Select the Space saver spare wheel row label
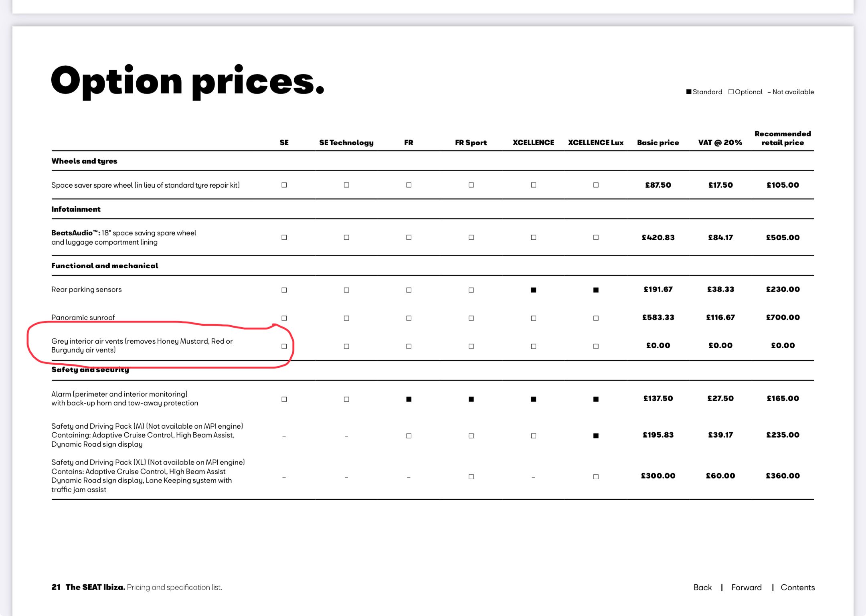The image size is (866, 616). pos(146,185)
